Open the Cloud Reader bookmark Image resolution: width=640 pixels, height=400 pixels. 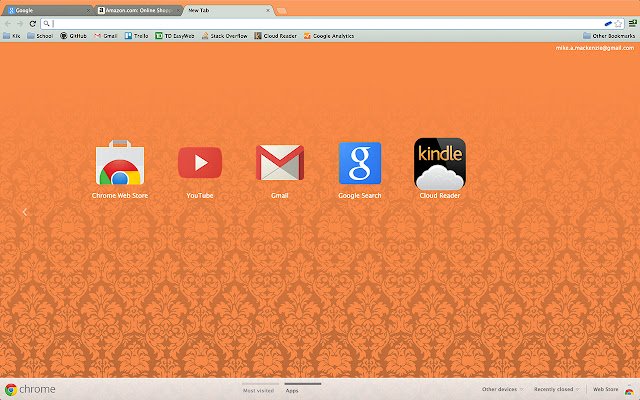click(x=276, y=36)
